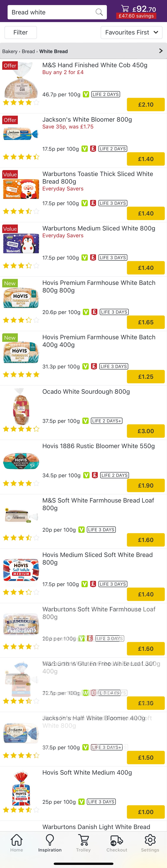Open Everyday Savers link under Warburtons Toastie
Screen dimensions: 167x868
tap(63, 189)
